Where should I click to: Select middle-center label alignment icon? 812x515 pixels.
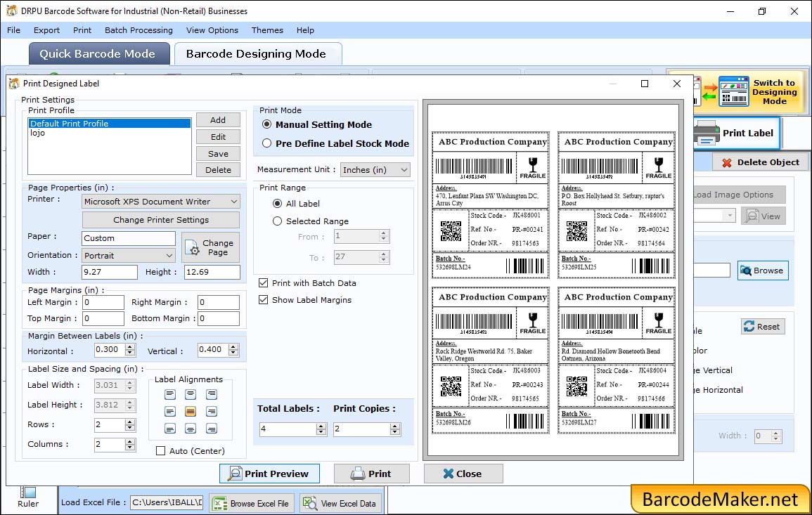point(191,412)
